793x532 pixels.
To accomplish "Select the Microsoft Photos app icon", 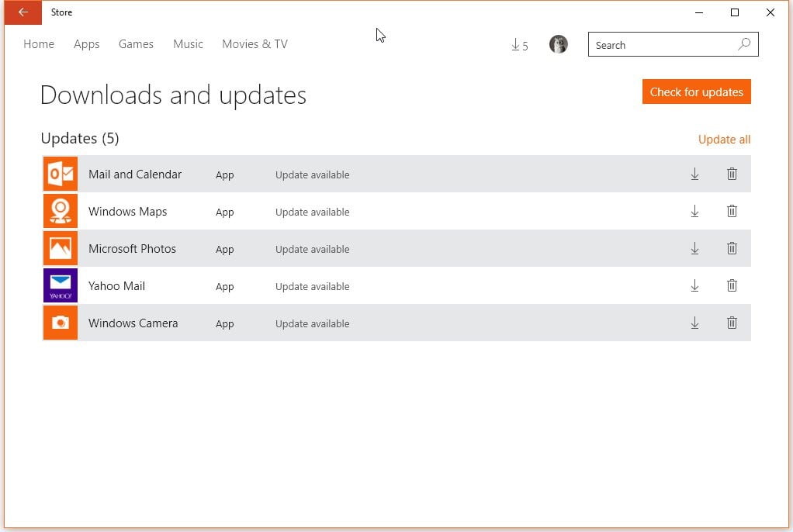I will tap(60, 247).
